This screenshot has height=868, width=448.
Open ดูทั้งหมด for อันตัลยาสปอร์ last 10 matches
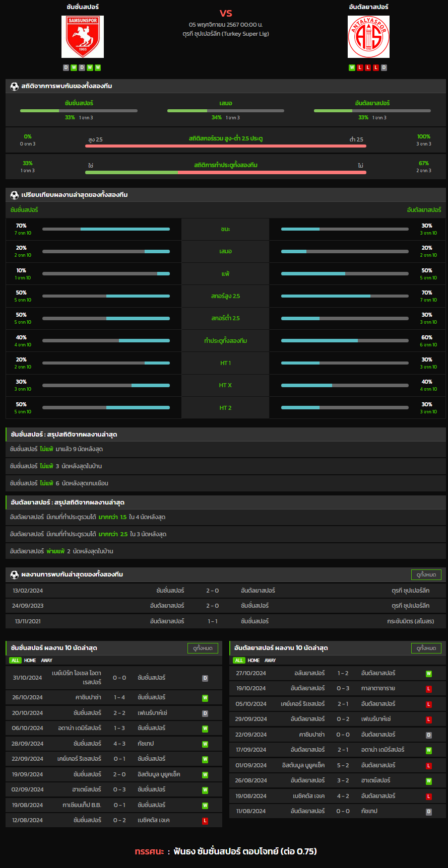tap(426, 648)
